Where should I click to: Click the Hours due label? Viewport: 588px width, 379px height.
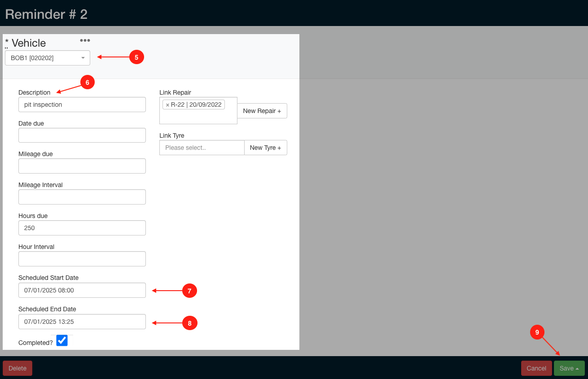coord(33,216)
